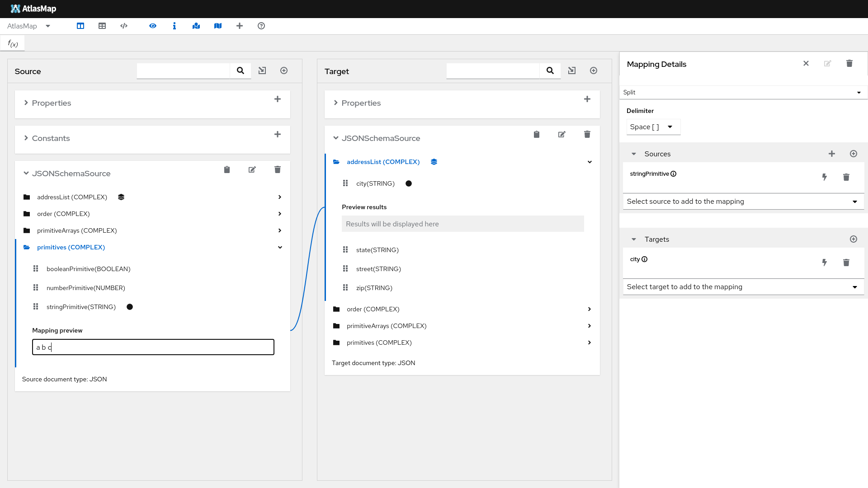868x488 pixels.
Task: Open the mapping table view icon
Action: coord(102,26)
